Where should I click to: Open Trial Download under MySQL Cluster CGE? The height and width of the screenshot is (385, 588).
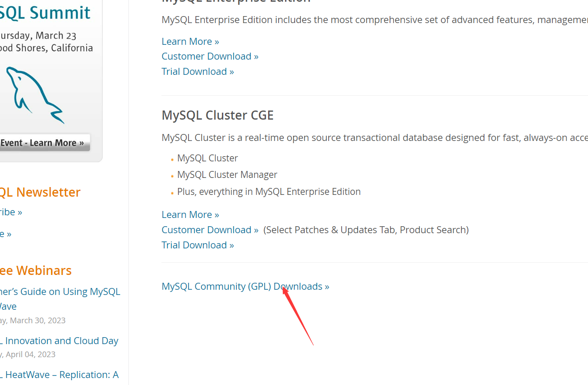coord(198,245)
